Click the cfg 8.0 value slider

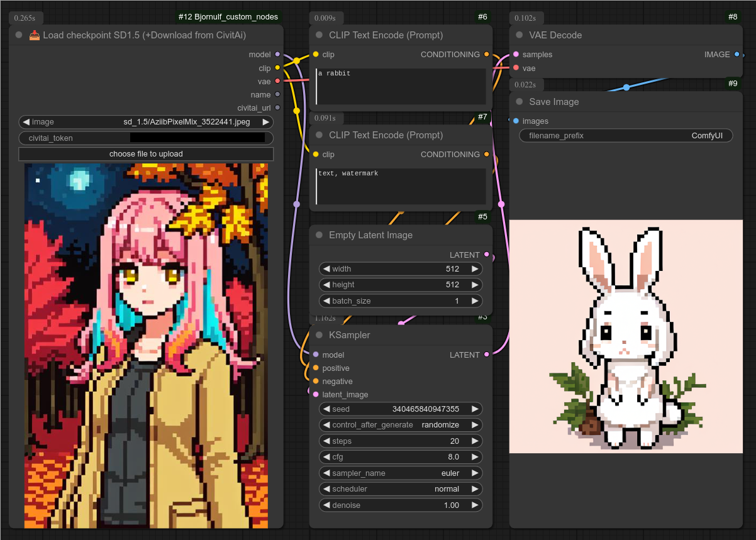[401, 457]
